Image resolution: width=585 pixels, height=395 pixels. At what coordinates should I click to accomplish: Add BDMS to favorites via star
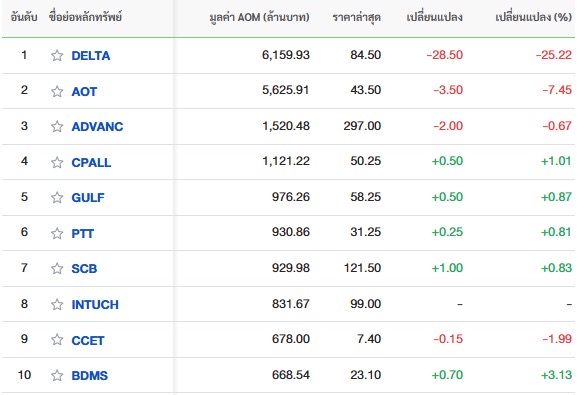(57, 375)
